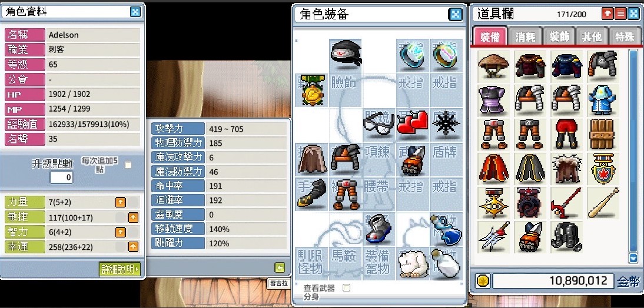This screenshot has height=308, width=644.
Task: Click the experience value 162933/1579913(10%)
Action: (89, 124)
